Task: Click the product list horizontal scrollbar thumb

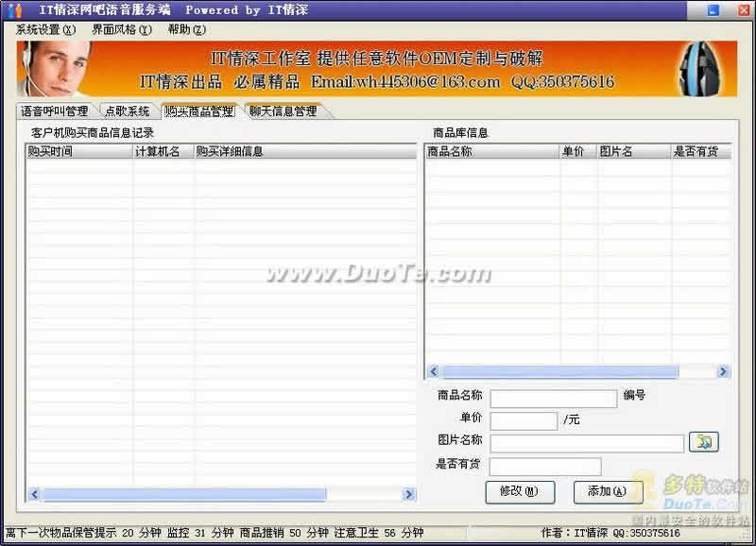Action: click(559, 371)
